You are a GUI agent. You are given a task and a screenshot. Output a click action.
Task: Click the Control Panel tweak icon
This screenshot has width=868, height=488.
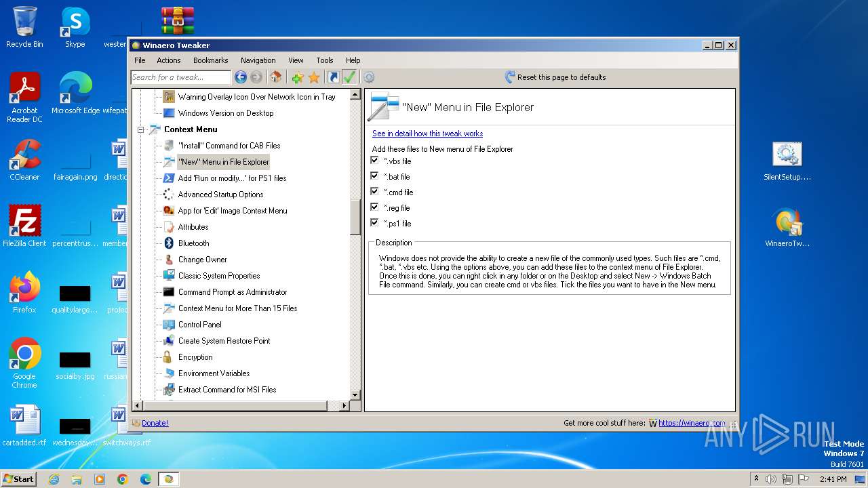pos(169,325)
